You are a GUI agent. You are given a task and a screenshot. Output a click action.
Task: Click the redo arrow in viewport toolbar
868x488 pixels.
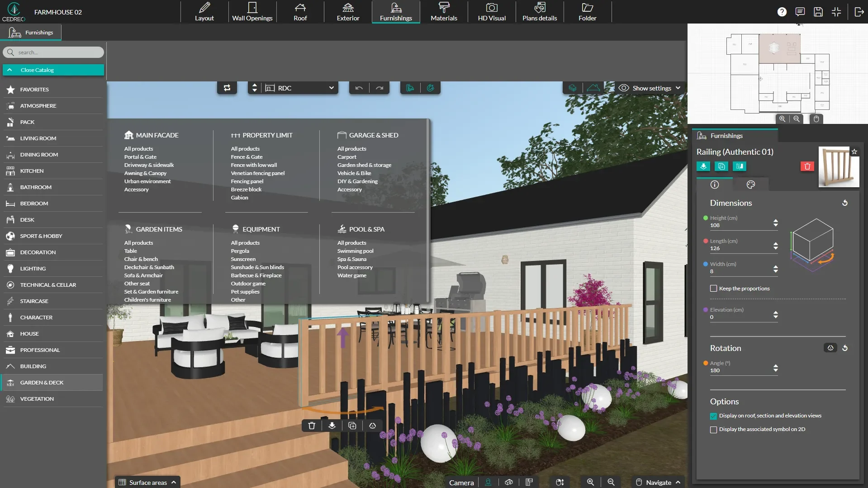(379, 88)
